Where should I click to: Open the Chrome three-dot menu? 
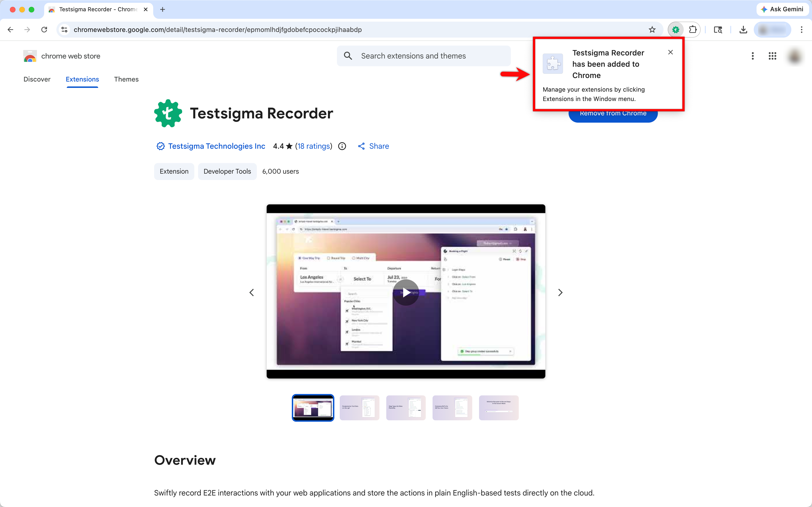(x=802, y=30)
